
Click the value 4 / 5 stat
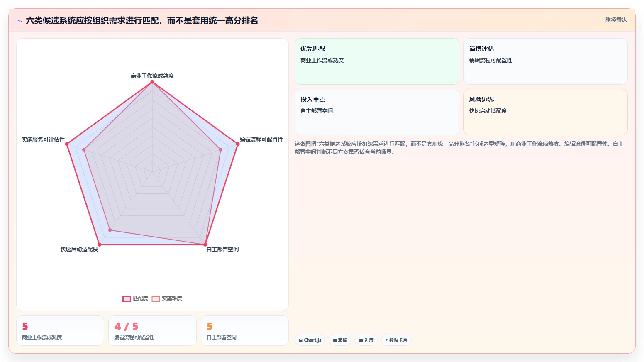pos(126,327)
